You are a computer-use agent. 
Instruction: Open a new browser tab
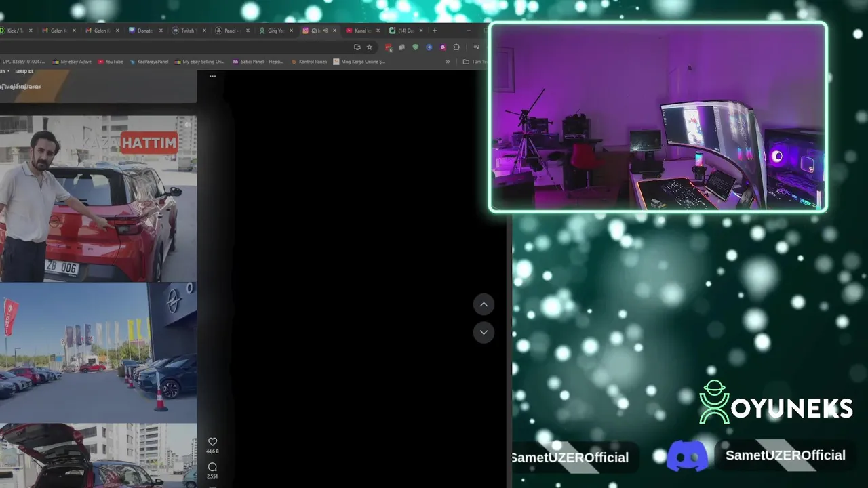(435, 30)
